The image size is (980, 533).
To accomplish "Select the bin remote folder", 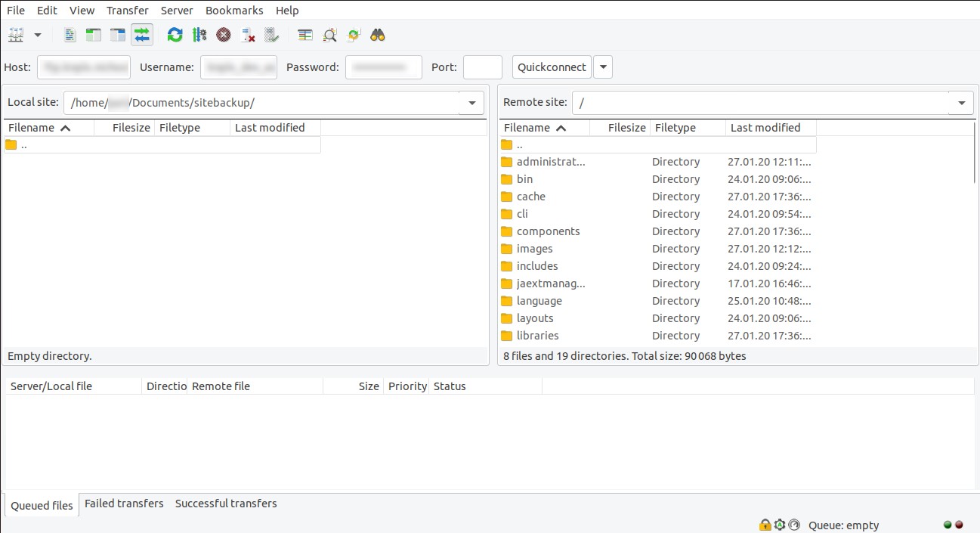I will point(658,179).
